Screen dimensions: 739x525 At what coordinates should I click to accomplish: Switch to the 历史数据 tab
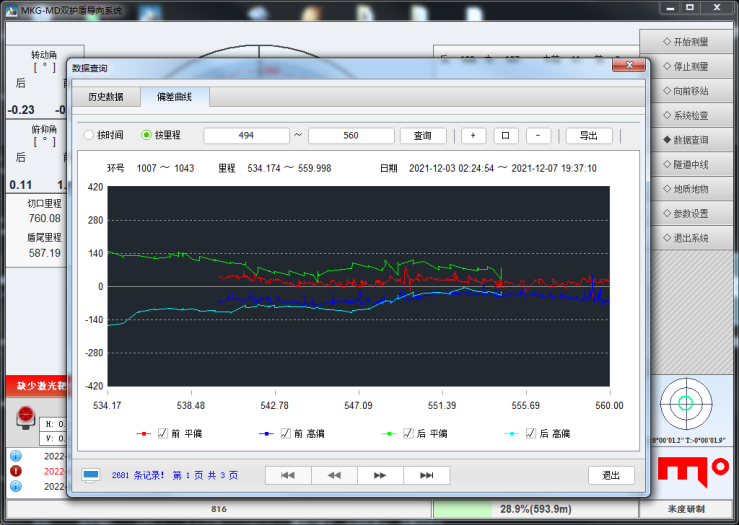106,97
